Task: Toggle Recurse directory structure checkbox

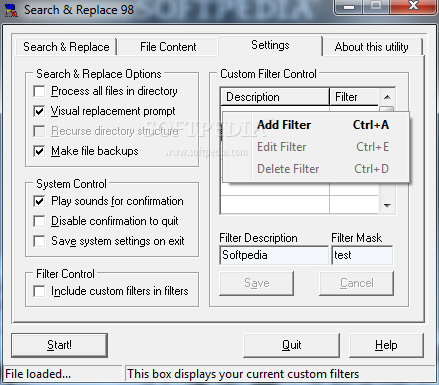Action: (x=39, y=131)
